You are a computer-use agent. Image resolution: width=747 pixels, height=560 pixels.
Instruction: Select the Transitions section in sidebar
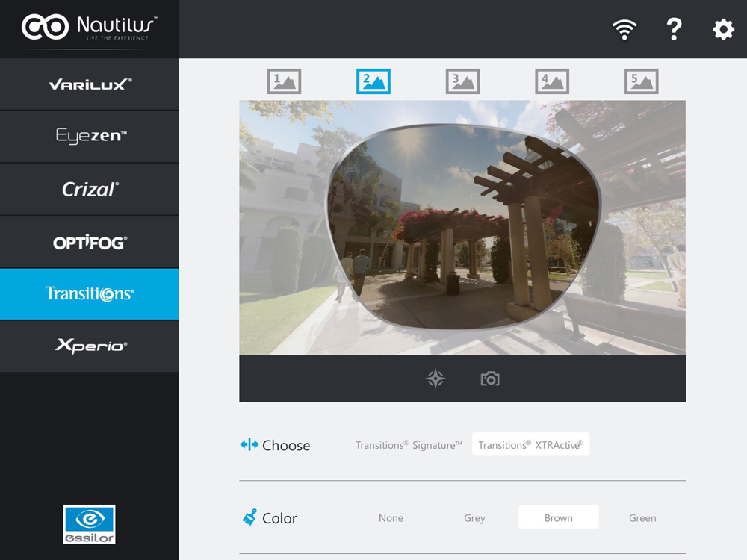coord(90,293)
